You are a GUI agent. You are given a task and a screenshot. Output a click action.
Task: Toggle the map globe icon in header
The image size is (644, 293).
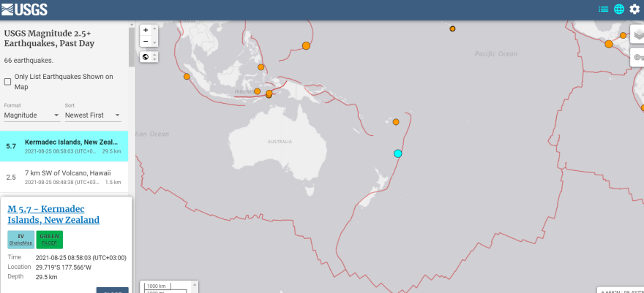(x=619, y=9)
